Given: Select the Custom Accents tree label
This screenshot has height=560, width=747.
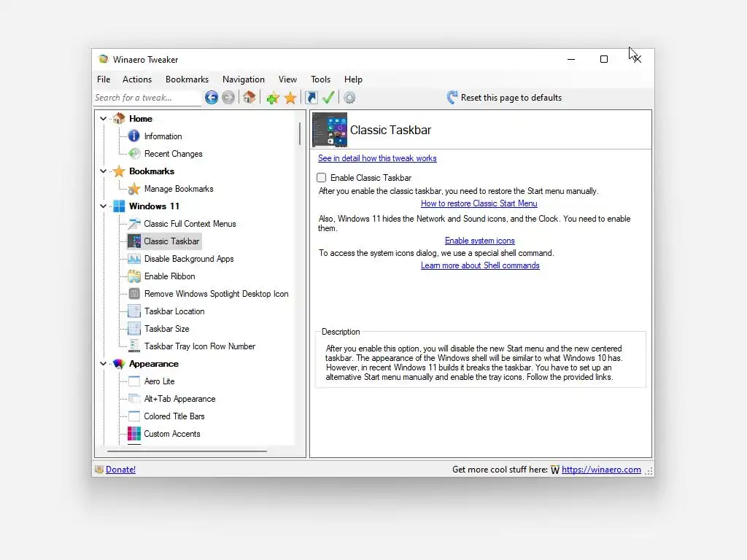Looking at the screenshot, I should pos(172,434).
